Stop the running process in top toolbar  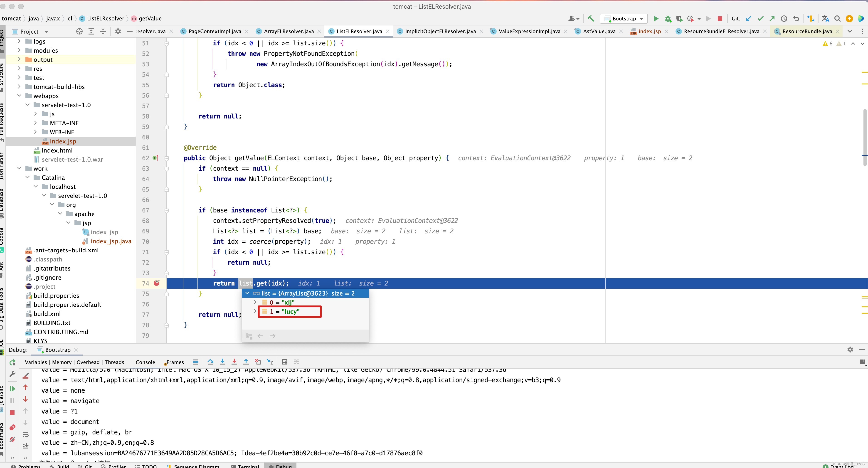(720, 19)
